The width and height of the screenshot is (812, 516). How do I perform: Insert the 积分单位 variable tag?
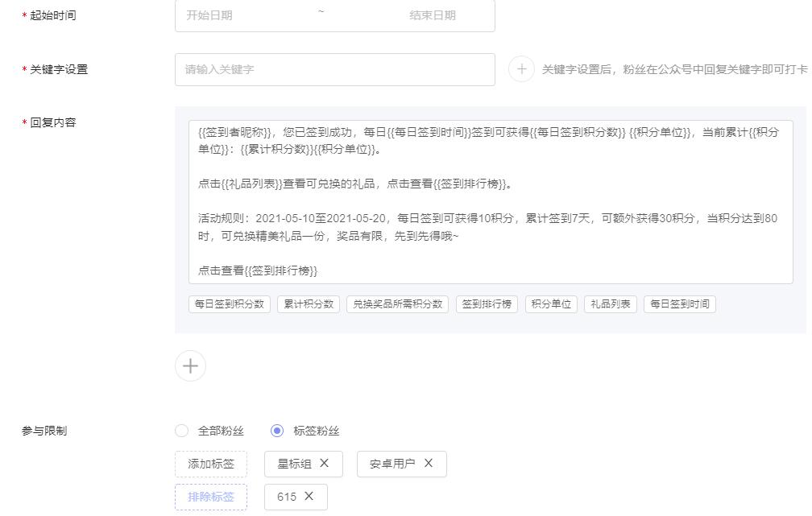(x=551, y=304)
